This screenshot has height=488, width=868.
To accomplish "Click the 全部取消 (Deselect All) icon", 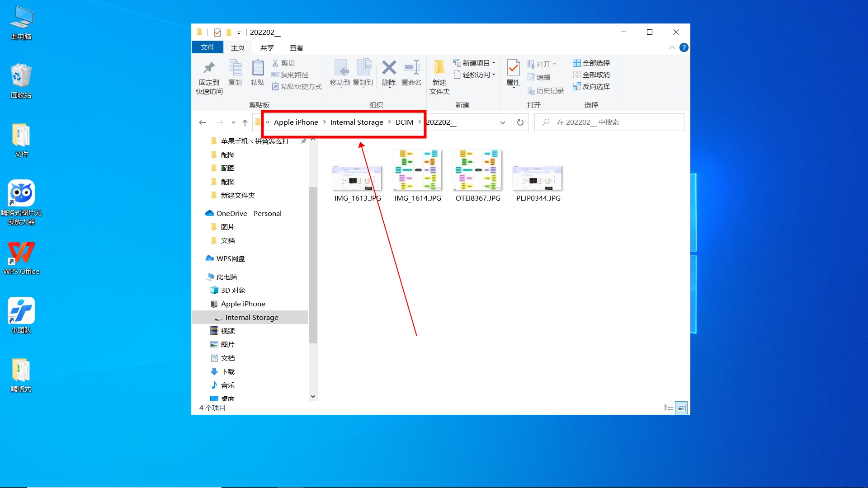I will [592, 75].
